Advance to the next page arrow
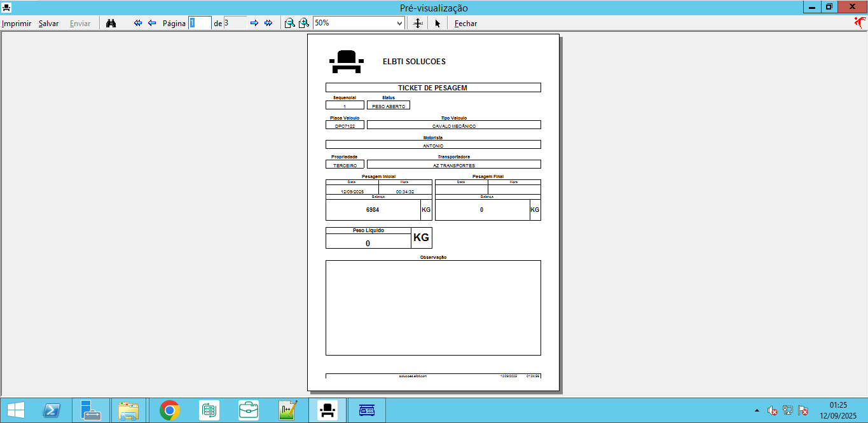Screen dimensions: 868x423 254,24
